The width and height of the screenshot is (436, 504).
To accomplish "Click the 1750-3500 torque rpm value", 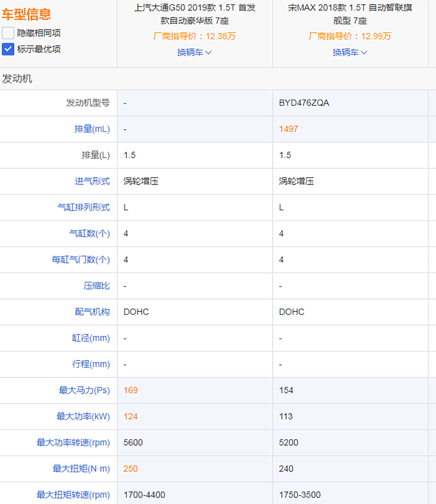I will click(x=300, y=495).
